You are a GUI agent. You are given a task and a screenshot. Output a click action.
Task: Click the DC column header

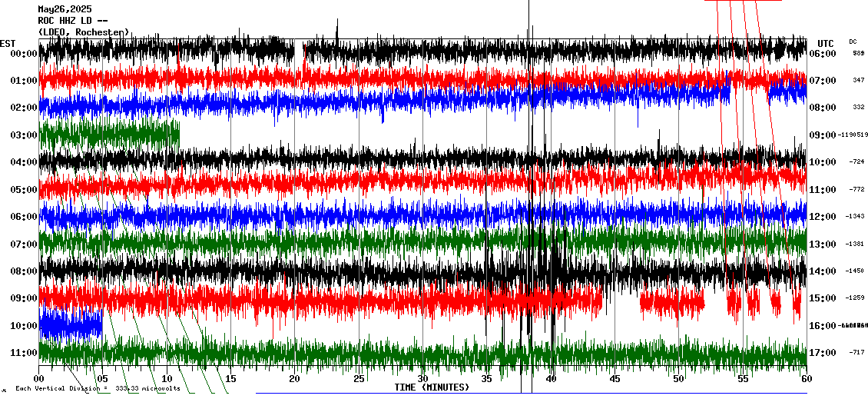click(x=853, y=42)
